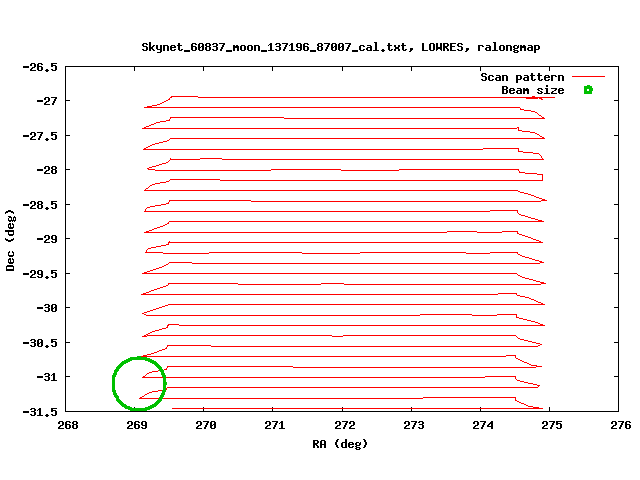Click the x-axis tick label 272
Screen dimensions: 640x480
click(x=345, y=425)
